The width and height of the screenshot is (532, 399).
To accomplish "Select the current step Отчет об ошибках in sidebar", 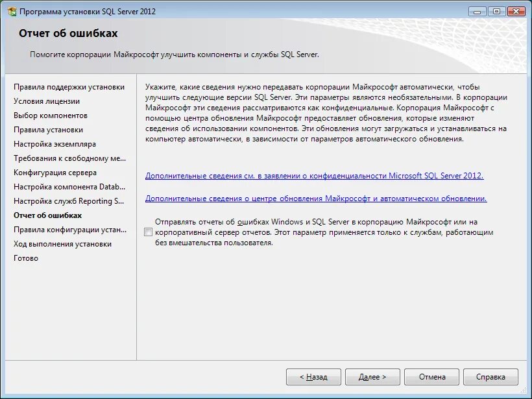I will [x=47, y=215].
